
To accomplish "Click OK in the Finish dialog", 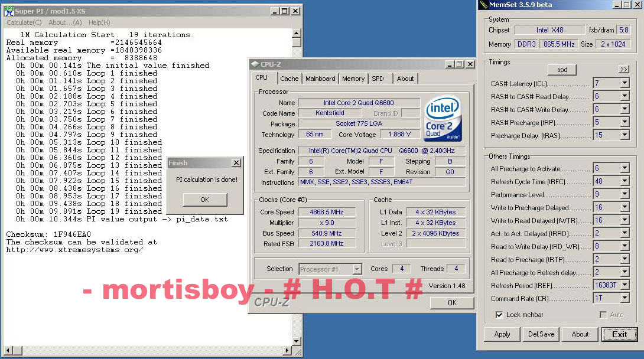I will 204,200.
